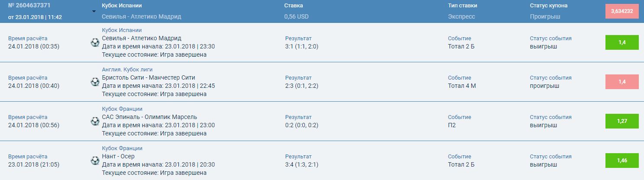644x180 pixels.
Task: Collapse coupon using the header dropdown arrow
Action: [94, 11]
